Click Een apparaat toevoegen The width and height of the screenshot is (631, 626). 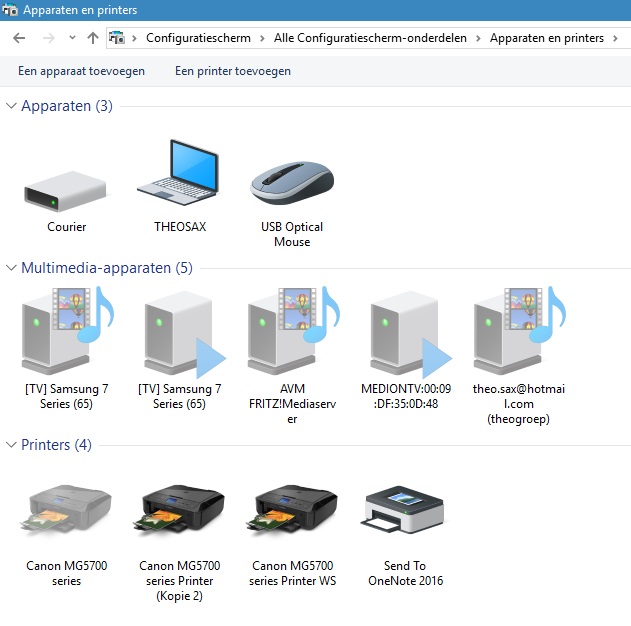pos(81,71)
